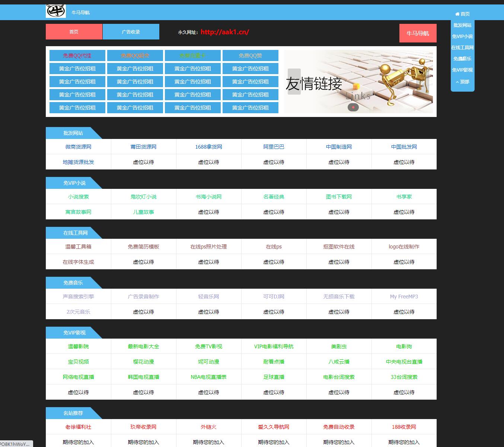Select the red 首页 tab
This screenshot has height=447, width=504.
(x=74, y=32)
